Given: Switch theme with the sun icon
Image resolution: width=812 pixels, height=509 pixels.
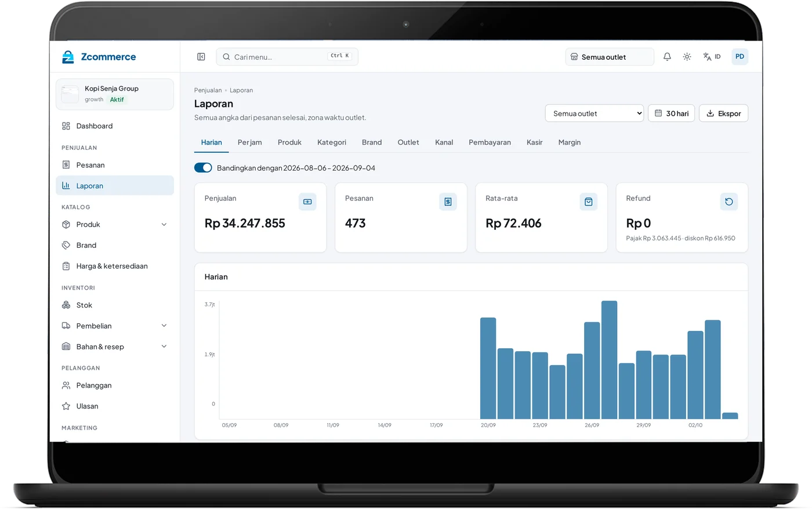Looking at the screenshot, I should pyautogui.click(x=687, y=57).
